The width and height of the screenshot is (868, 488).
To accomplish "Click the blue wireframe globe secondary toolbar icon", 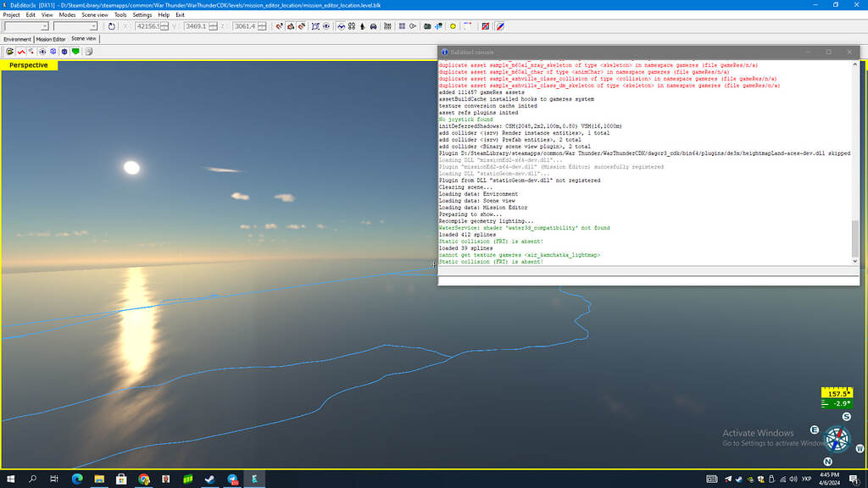I will tap(53, 52).
